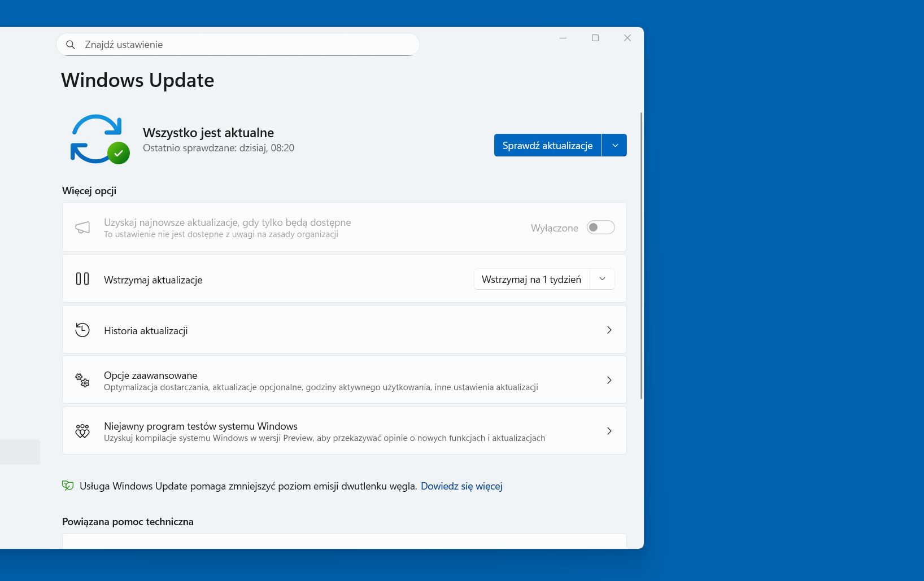The image size is (924, 581).
Task: Open the Dowiedz się więcej link
Action: 461,486
